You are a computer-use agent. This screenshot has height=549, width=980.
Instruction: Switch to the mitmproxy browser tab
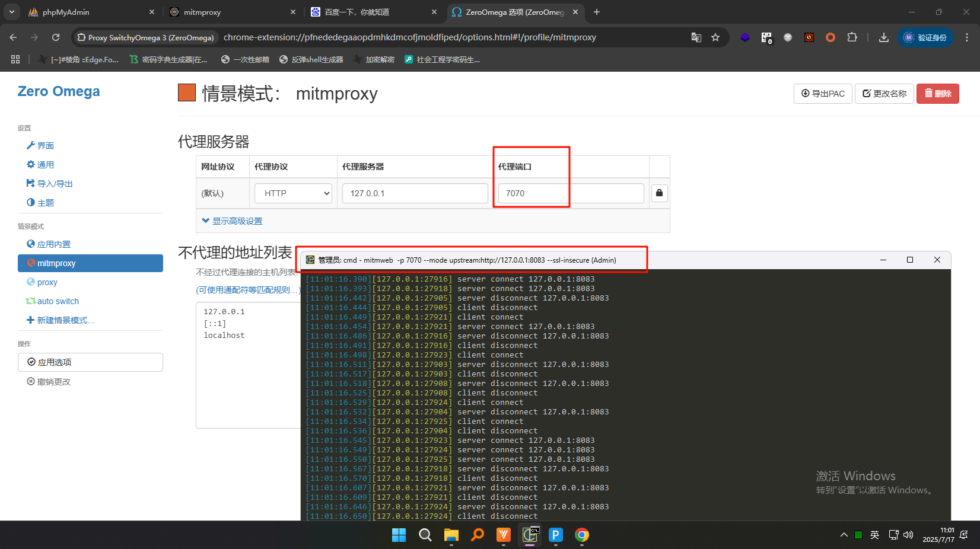click(232, 12)
